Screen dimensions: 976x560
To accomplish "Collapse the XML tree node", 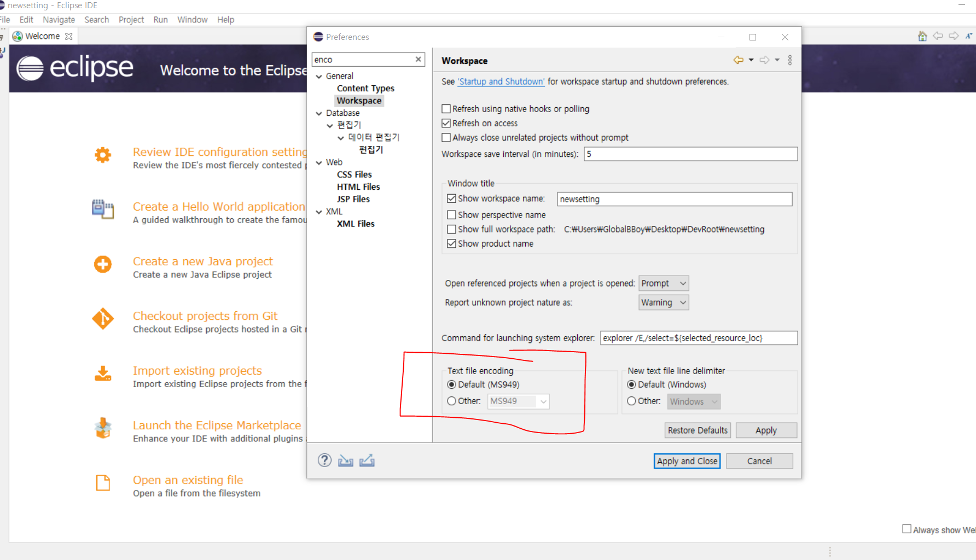I will 319,212.
